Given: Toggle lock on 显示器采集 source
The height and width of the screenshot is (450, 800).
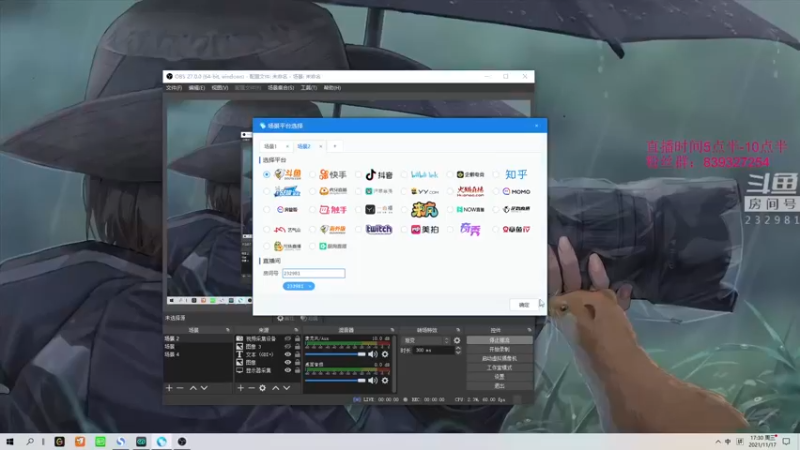Looking at the screenshot, I should [297, 370].
